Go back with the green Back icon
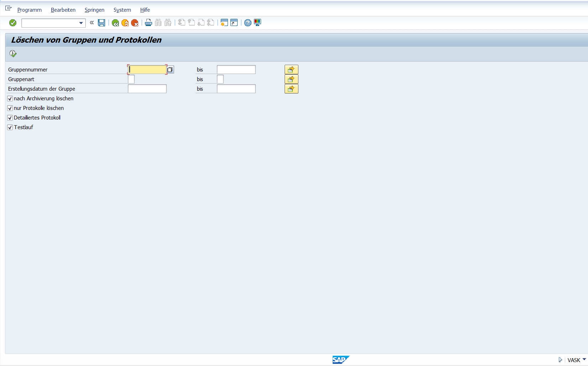This screenshot has height=366, width=588. point(115,23)
